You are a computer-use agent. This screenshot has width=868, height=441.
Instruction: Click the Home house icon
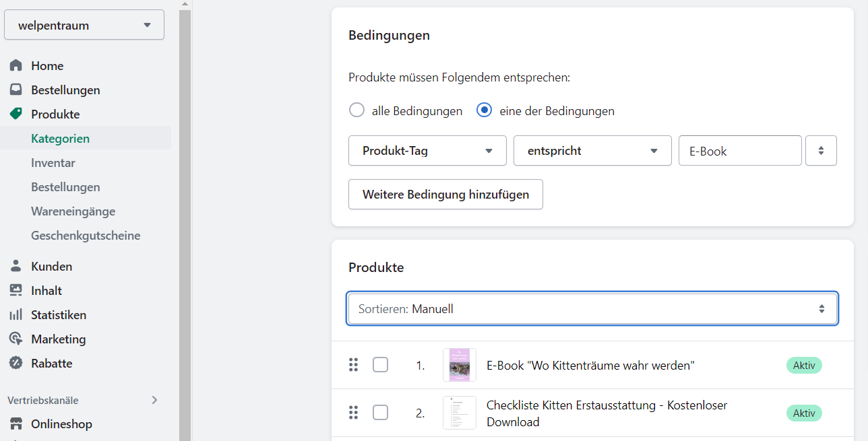click(x=15, y=66)
